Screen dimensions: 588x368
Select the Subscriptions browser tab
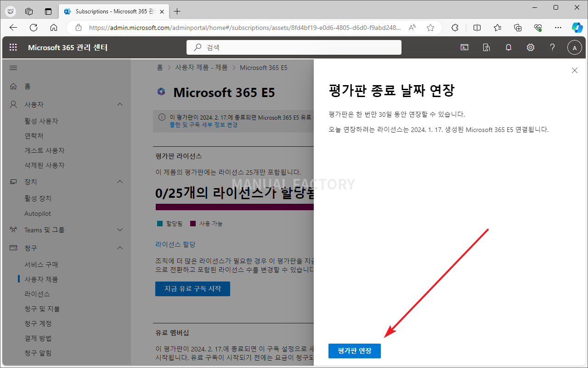point(114,11)
